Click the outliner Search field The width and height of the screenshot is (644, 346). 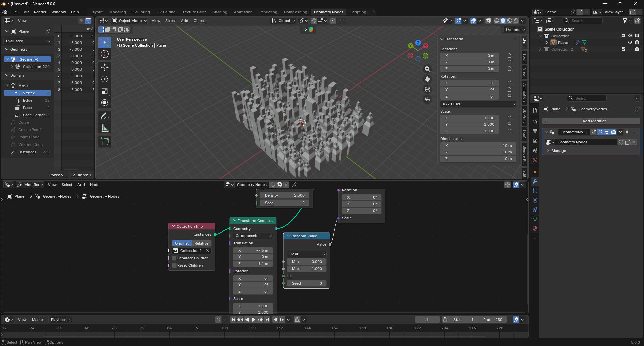click(x=583, y=21)
